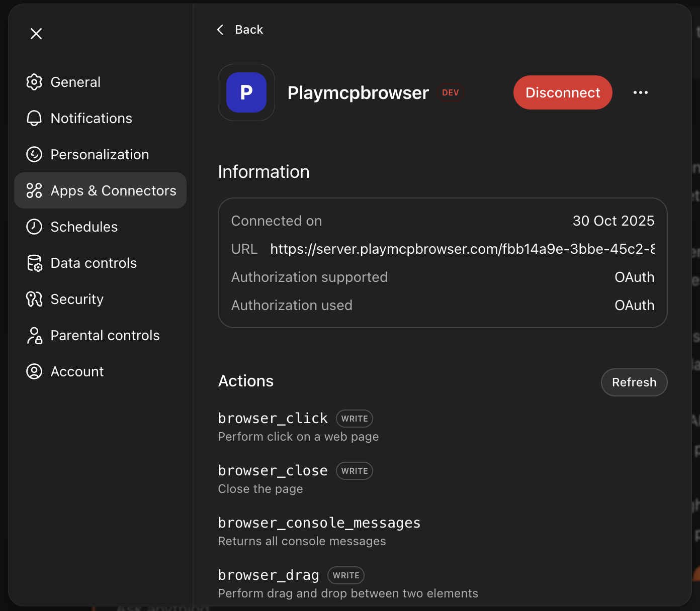Click the WRITE badge beside browser_click
Viewport: 700px width, 611px height.
tap(354, 419)
